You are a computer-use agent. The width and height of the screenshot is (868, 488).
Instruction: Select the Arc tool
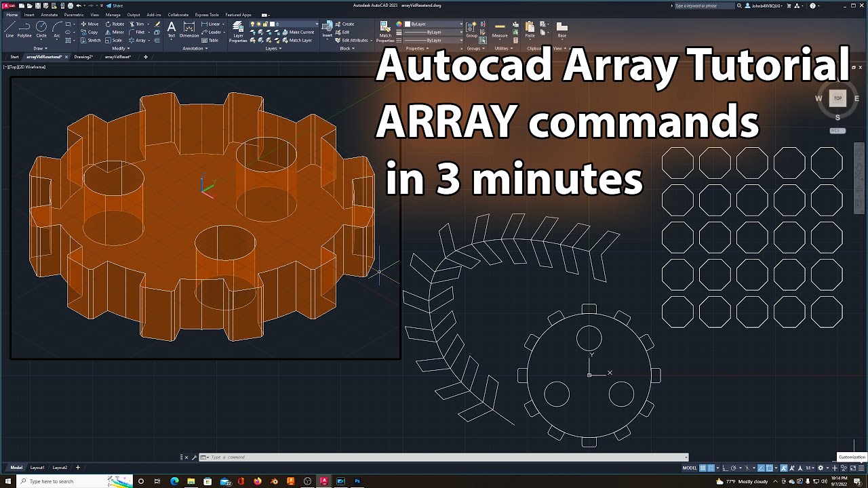click(57, 28)
